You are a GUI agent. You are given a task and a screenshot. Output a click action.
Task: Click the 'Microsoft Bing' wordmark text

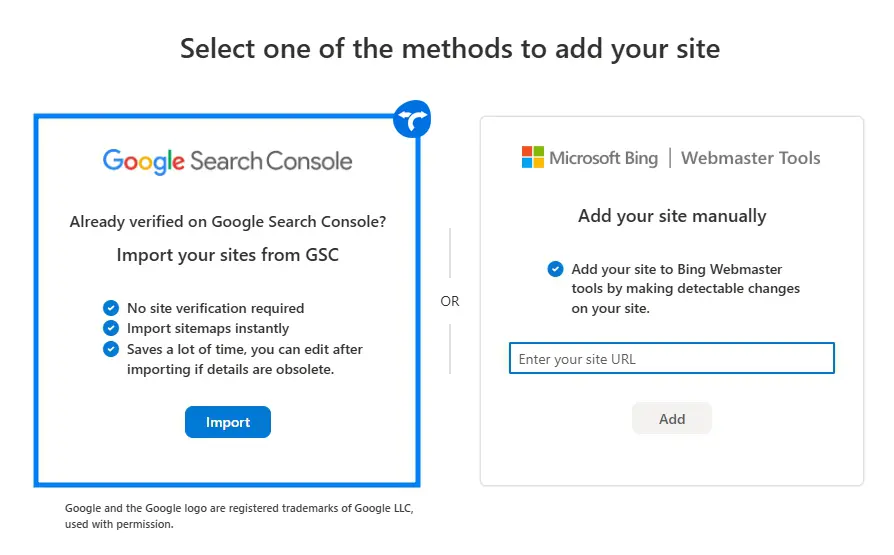pyautogui.click(x=603, y=158)
